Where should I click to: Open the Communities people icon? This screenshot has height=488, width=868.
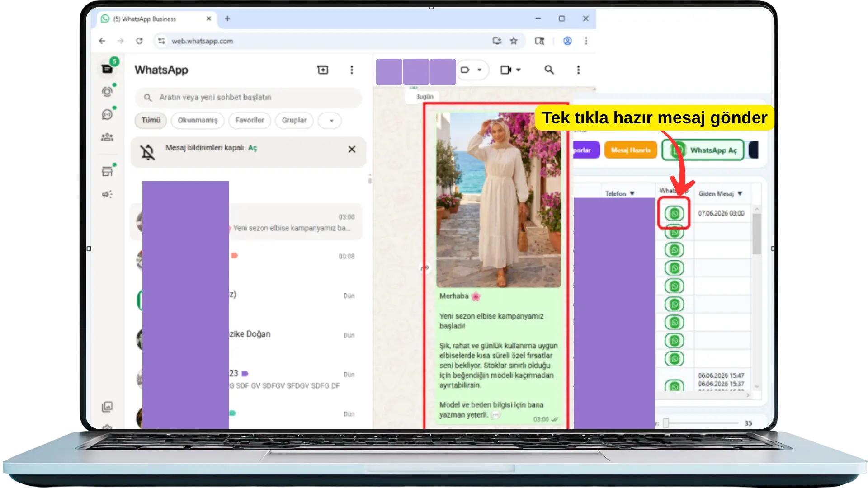click(x=107, y=137)
